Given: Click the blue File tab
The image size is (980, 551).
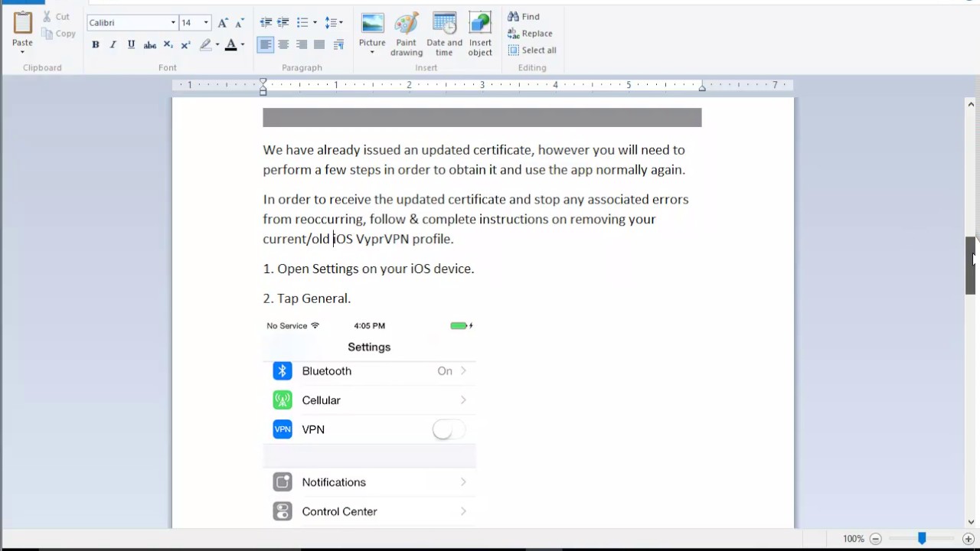Looking at the screenshot, I should pyautogui.click(x=22, y=2).
